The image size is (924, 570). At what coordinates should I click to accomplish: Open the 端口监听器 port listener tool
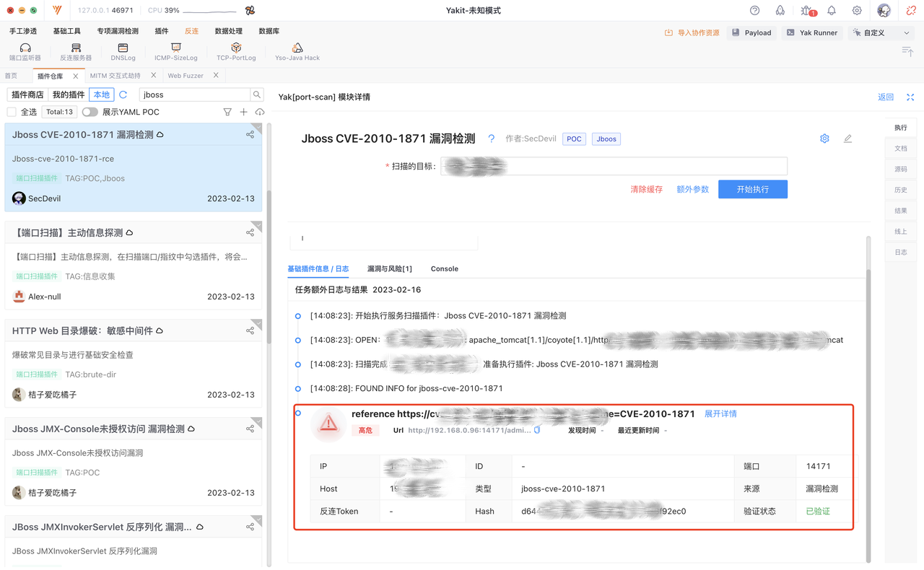tap(25, 52)
